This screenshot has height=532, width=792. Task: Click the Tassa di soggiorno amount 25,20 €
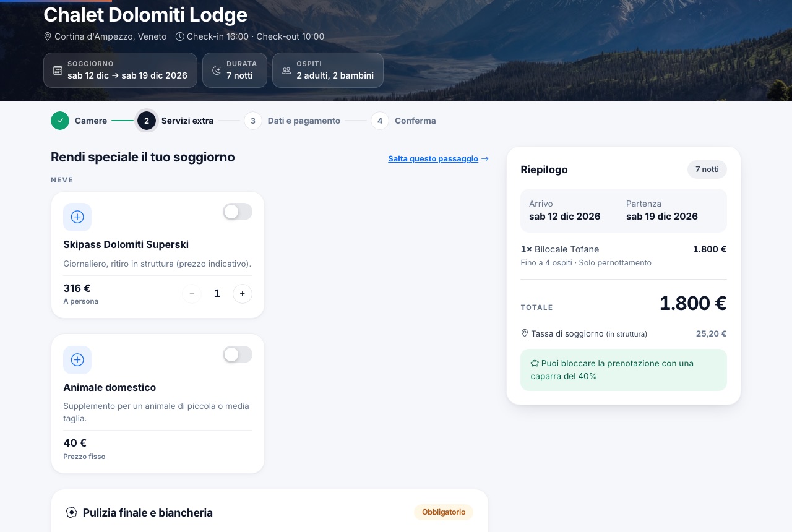(711, 333)
